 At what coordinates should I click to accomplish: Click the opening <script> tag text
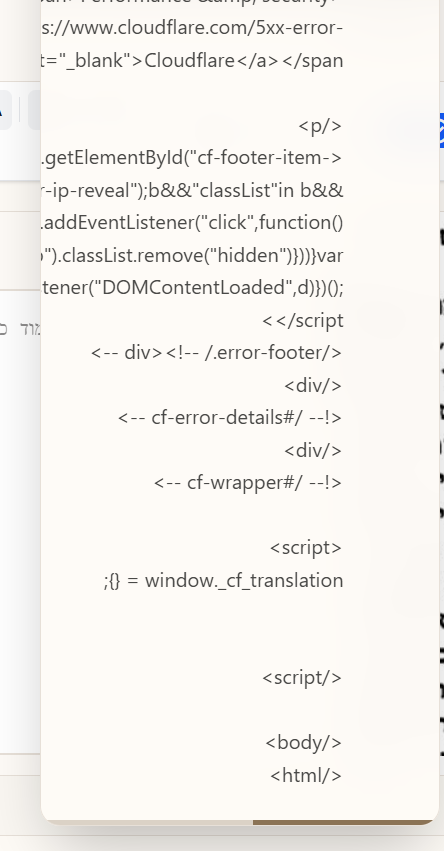(x=306, y=548)
